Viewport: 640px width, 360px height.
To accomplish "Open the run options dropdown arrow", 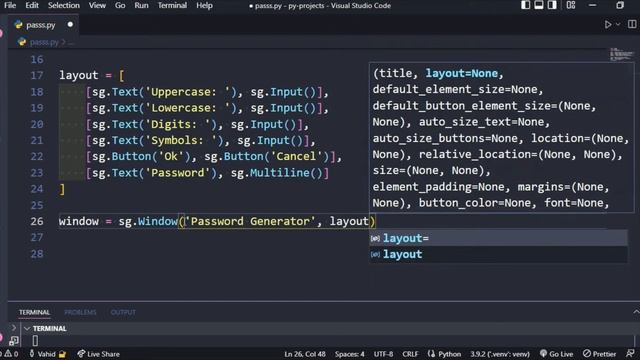I will point(618,25).
